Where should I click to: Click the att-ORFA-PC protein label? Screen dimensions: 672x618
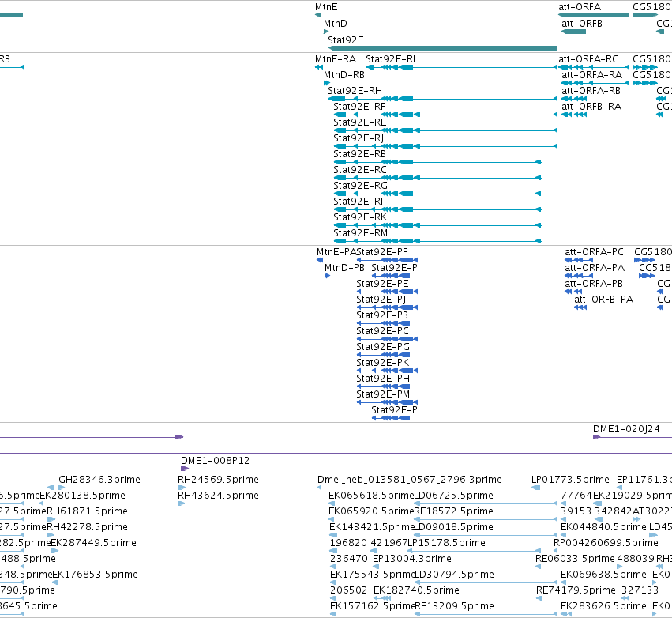(594, 252)
